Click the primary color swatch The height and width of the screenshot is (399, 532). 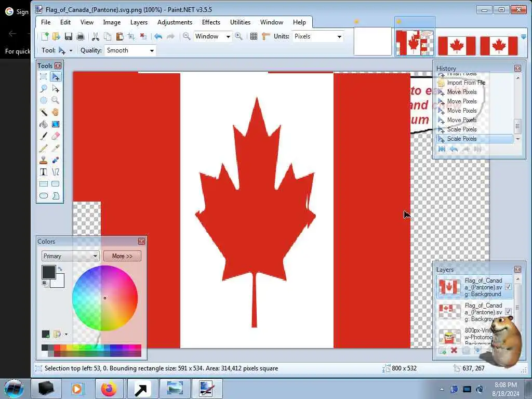click(x=48, y=272)
